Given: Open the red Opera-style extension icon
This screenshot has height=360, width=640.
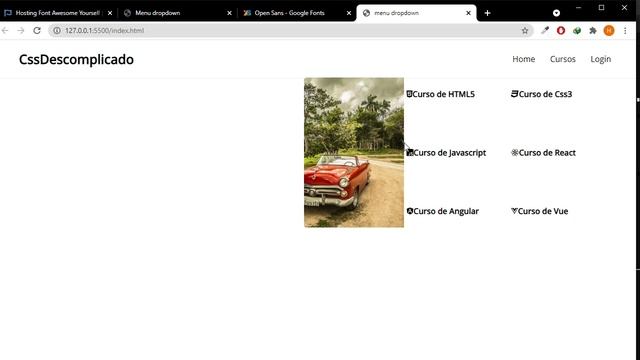Looking at the screenshot, I should 561,30.
